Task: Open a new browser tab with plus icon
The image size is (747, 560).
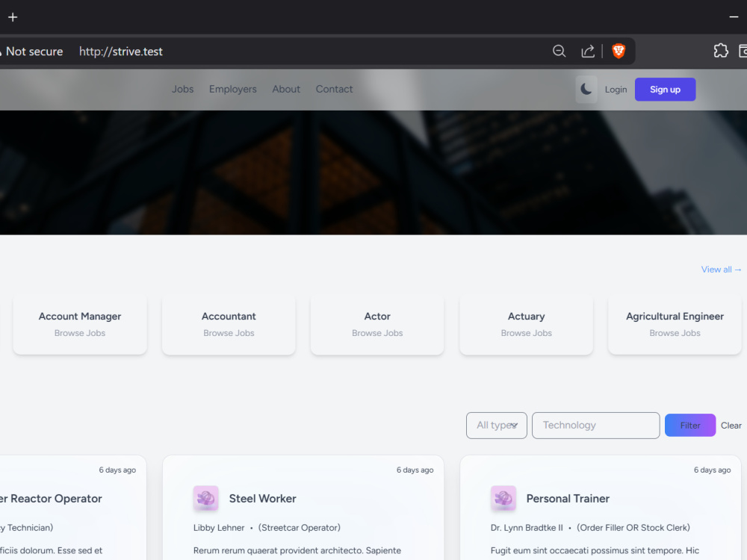Action: 13,17
